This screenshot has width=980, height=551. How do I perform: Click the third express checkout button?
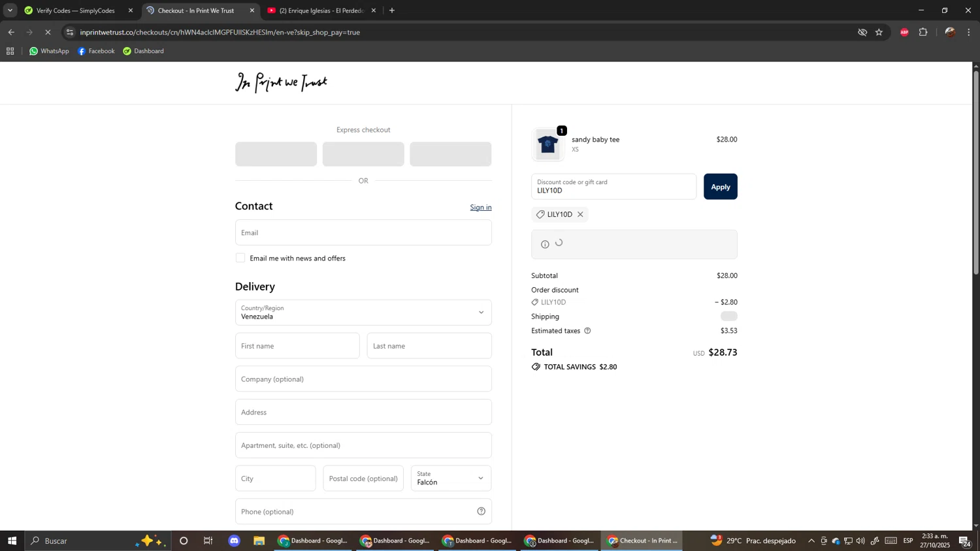coord(450,154)
